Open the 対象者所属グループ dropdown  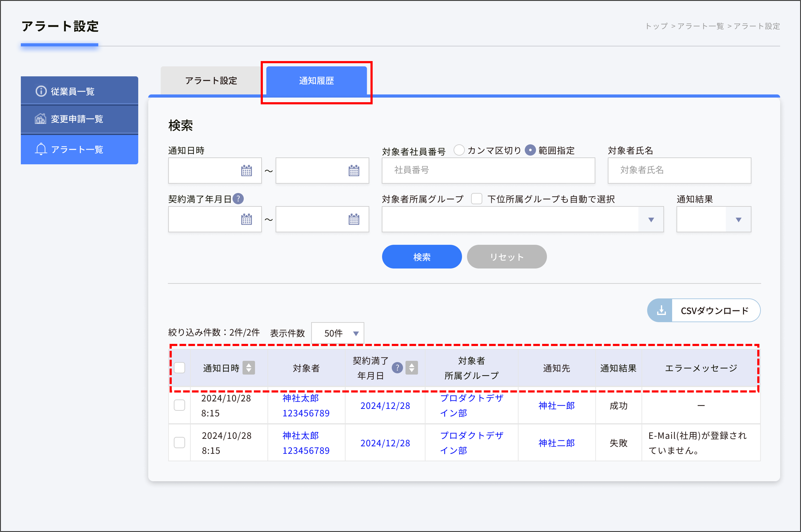tap(651, 220)
